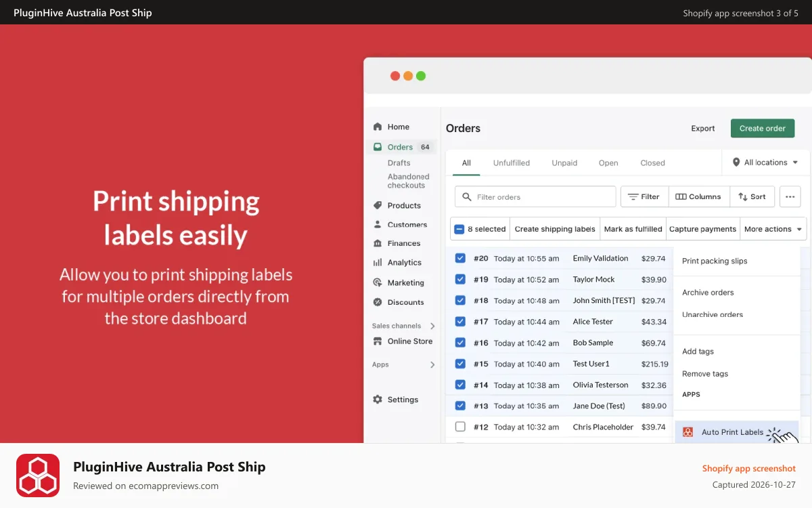Uncheck order #13 Jane Doe checkbox
Image resolution: width=812 pixels, height=508 pixels.
[x=460, y=406]
